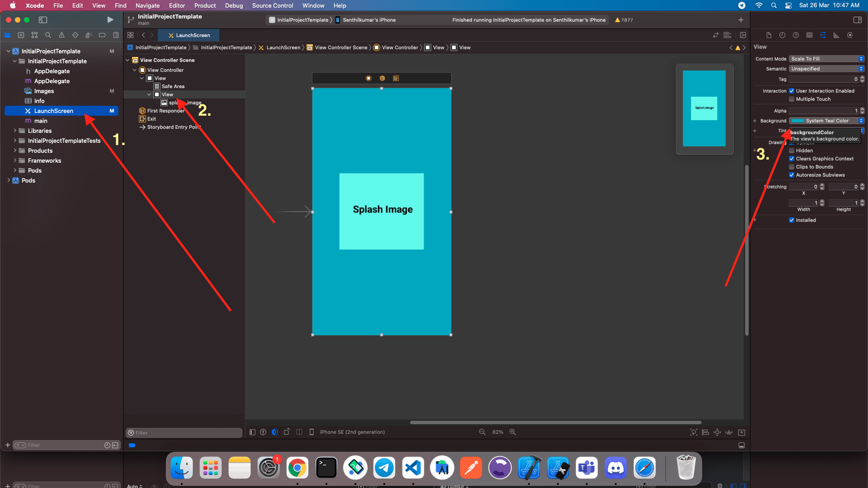Toggle Multiple Touch checkbox
The image size is (868, 488).
pos(792,99)
